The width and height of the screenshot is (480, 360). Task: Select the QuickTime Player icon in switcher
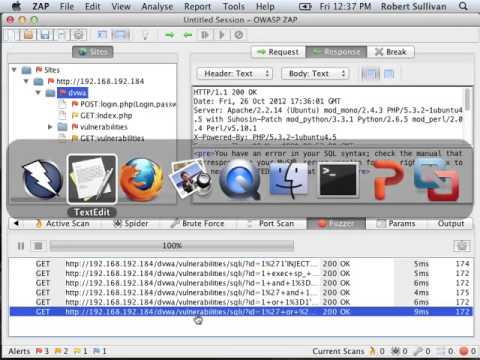239,180
